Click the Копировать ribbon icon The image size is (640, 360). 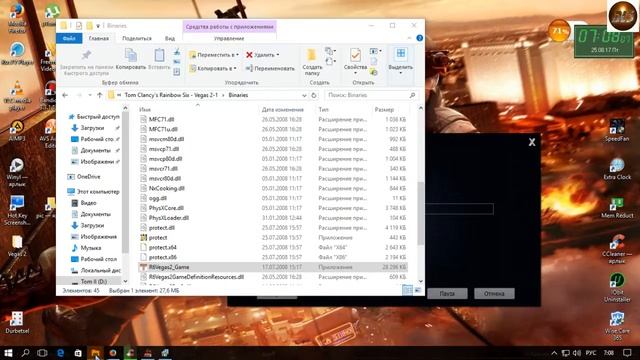point(131,59)
